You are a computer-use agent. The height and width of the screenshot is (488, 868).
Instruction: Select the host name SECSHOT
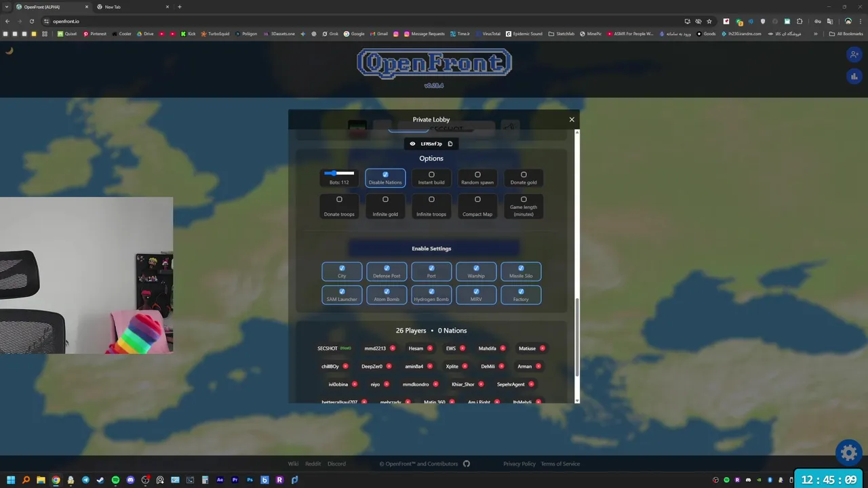[328, 348]
